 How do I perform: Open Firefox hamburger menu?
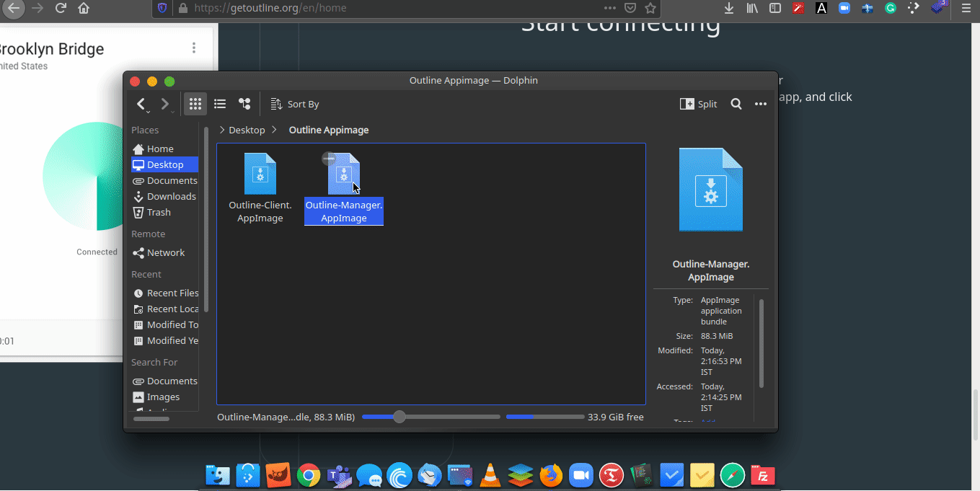(x=966, y=8)
